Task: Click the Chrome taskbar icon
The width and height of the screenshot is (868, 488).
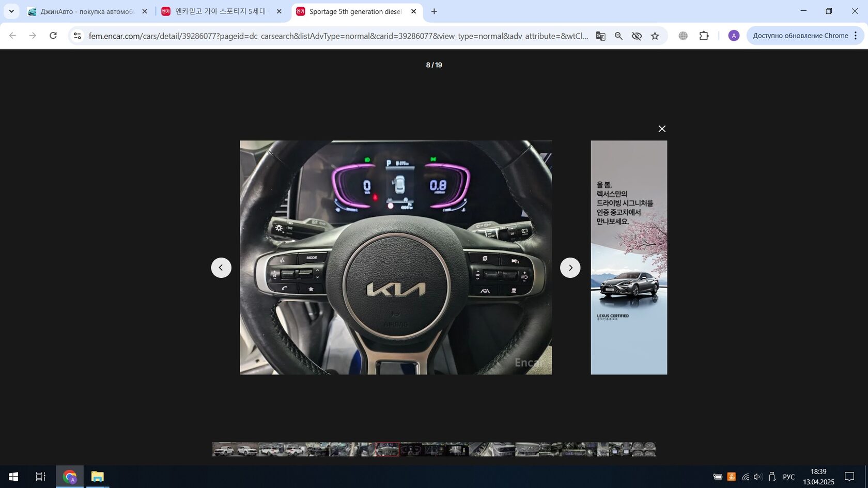Action: point(69,477)
